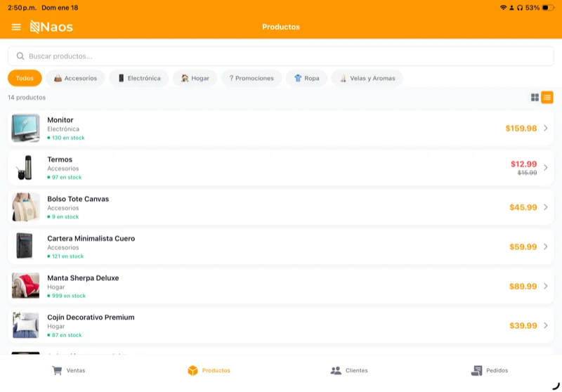Image resolution: width=562 pixels, height=392 pixels.
Task: Show Ropa category products
Action: pos(306,78)
